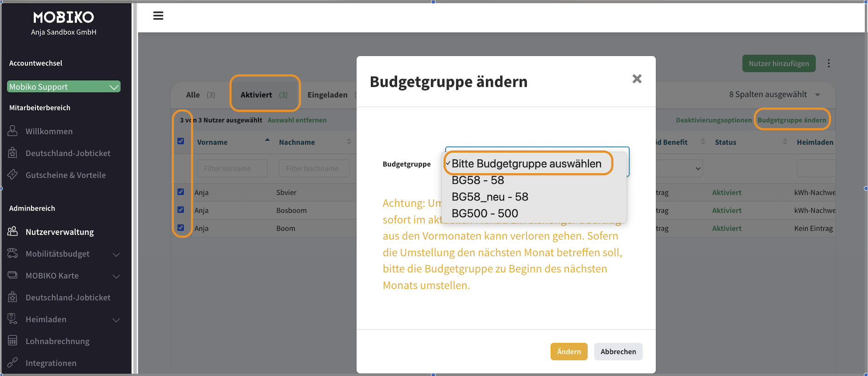Open the Mobiko Support account dropdown
The width and height of the screenshot is (868, 376).
pyautogui.click(x=64, y=87)
